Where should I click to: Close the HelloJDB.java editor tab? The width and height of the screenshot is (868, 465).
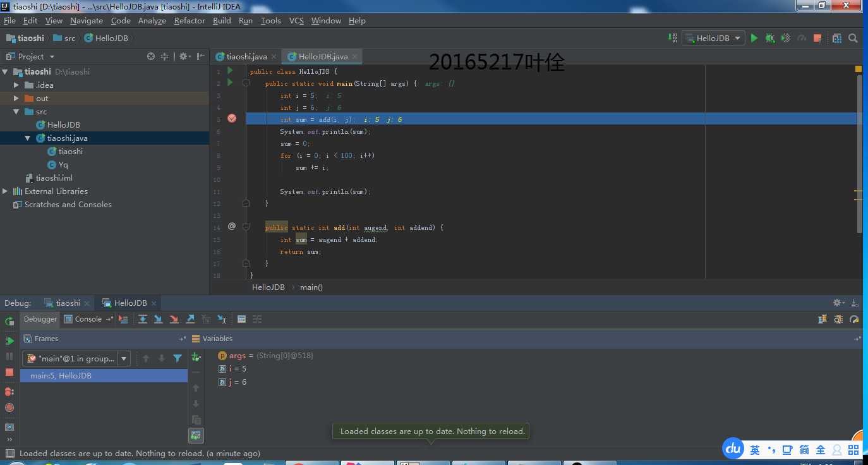[x=355, y=56]
